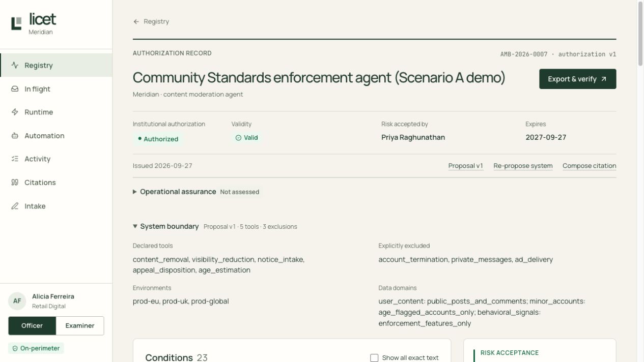Image resolution: width=644 pixels, height=362 pixels.
Task: Open In flight in the sidebar
Action: click(56, 89)
